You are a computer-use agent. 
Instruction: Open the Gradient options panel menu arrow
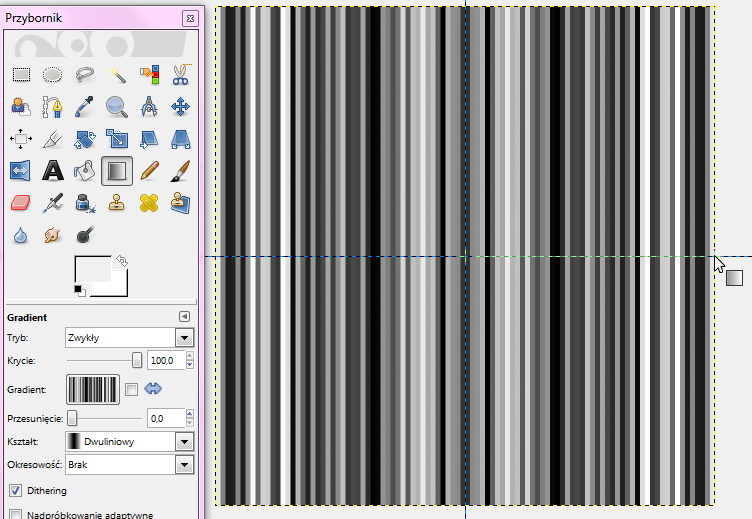pos(184,316)
